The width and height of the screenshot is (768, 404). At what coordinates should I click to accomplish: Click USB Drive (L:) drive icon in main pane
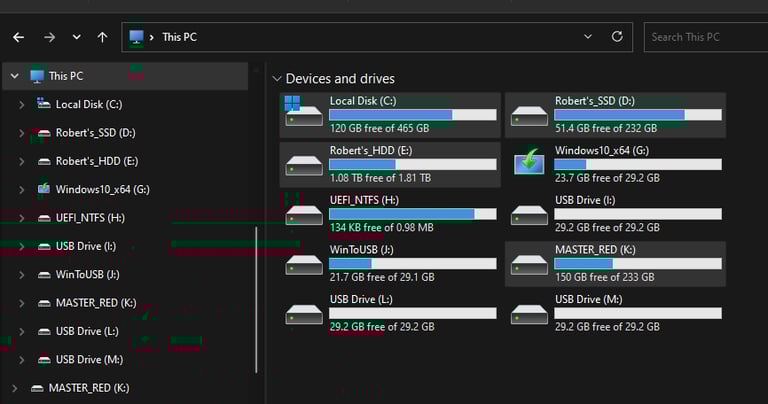pyautogui.click(x=304, y=314)
